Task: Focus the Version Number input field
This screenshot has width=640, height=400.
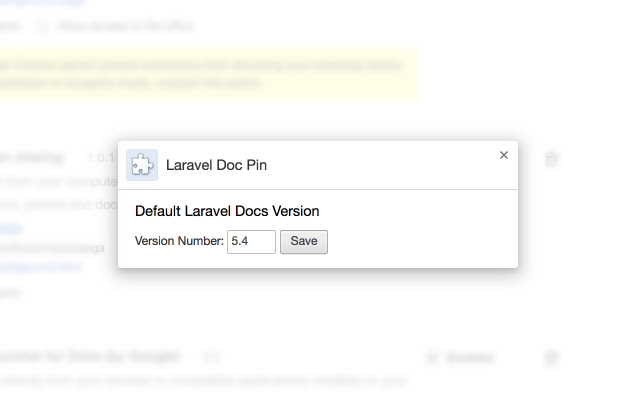Action: point(251,241)
